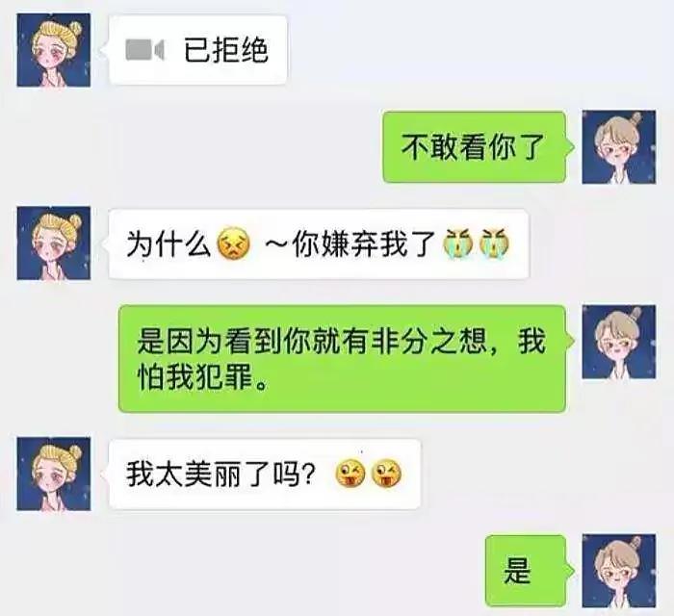Open the blonde avatar beside 为什么 message
This screenshot has height=616, width=674.
tap(54, 244)
